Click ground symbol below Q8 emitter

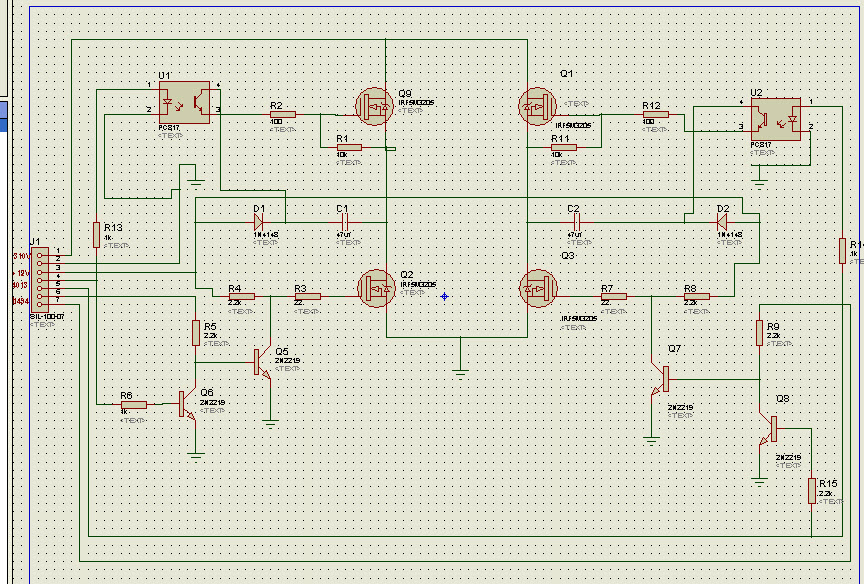[759, 482]
